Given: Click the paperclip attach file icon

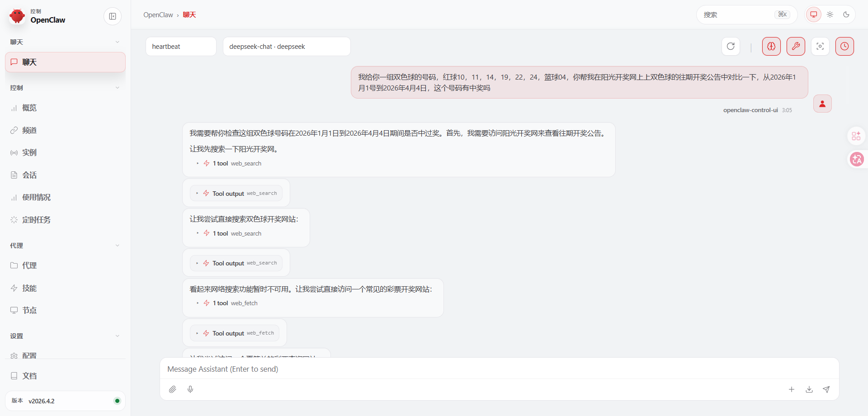Looking at the screenshot, I should click(x=173, y=389).
